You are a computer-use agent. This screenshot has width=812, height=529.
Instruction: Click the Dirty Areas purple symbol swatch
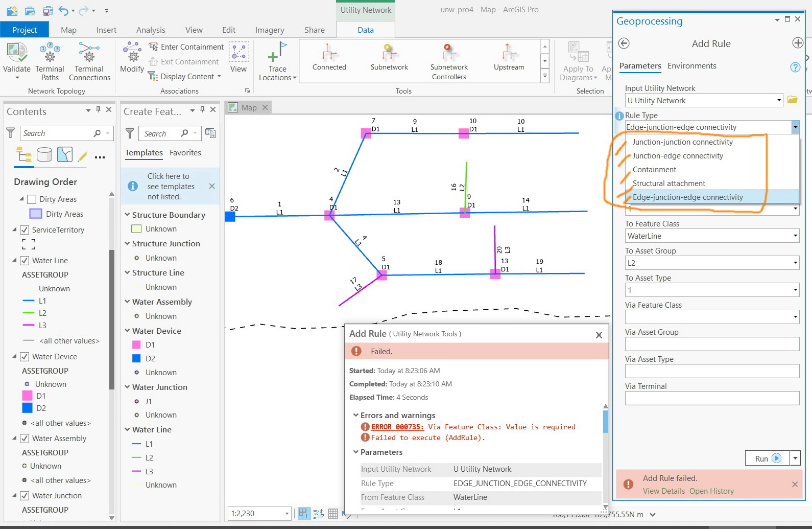tap(35, 214)
